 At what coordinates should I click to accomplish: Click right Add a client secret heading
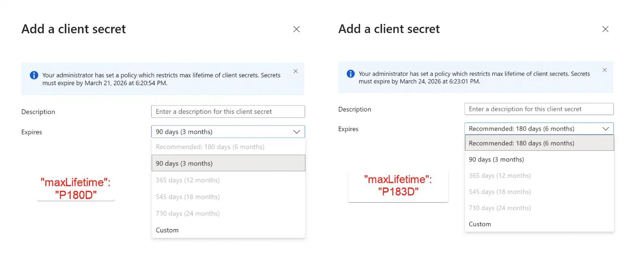[389, 29]
